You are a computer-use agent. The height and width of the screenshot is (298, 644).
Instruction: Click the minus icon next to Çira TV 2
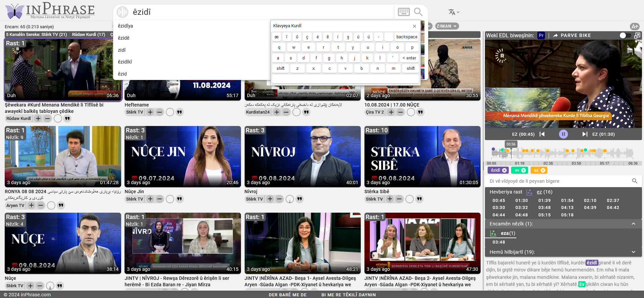(401, 112)
